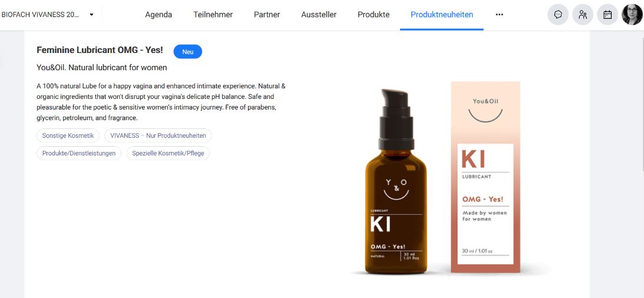Click the Produkte/Dienstleistungen tag
Viewport: 644px width, 298px height.
click(79, 153)
